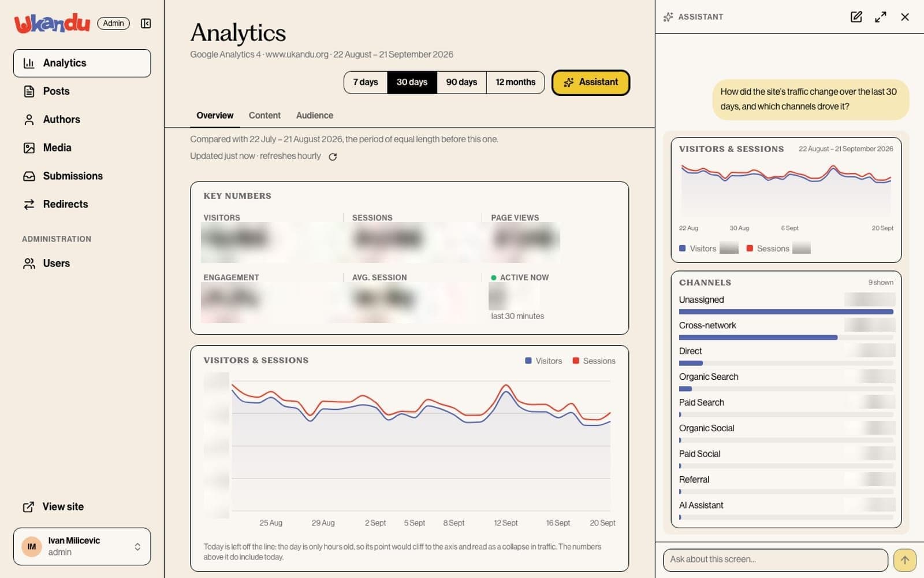Screen dimensions: 924x578
Task: Click the Ukandu logo
Action: tap(52, 23)
